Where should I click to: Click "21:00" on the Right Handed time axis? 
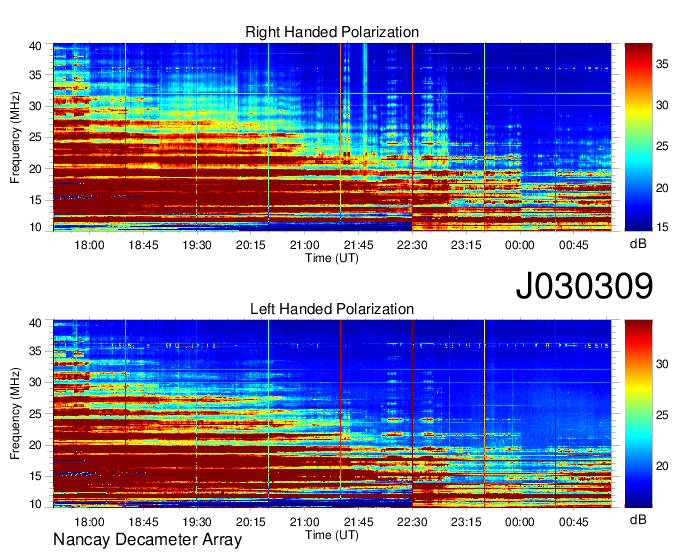coord(304,245)
